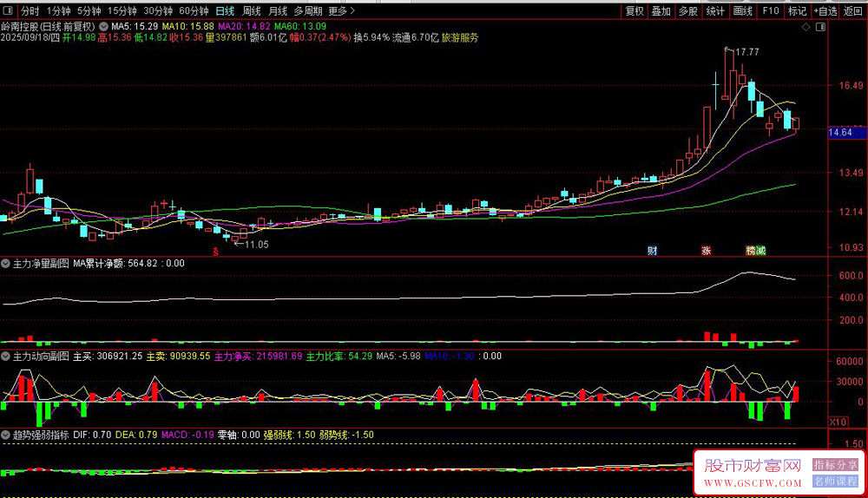
Task: Expand the 更多 periods chevron
Action: pyautogui.click(x=352, y=10)
